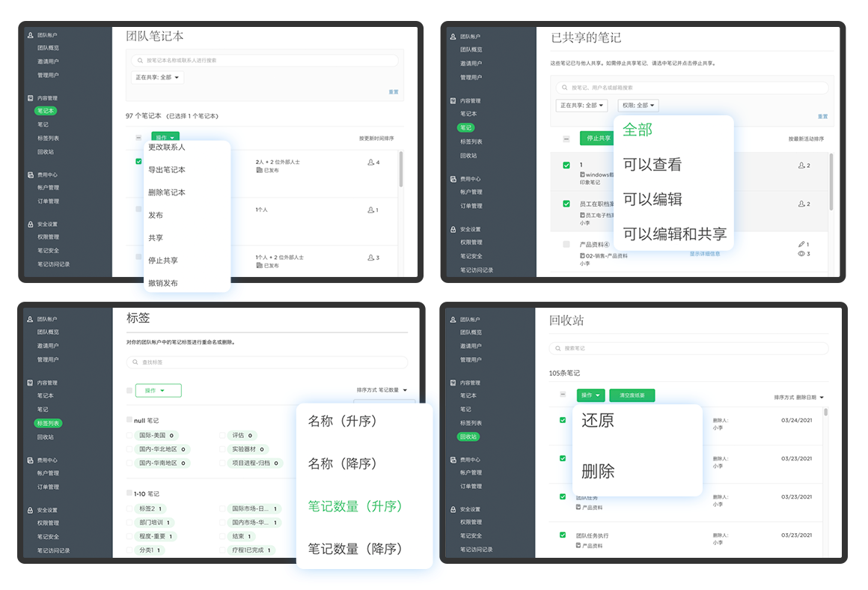Open the 操作 dropdown on the 标签 page
This screenshot has height=590, width=868.
click(x=158, y=391)
